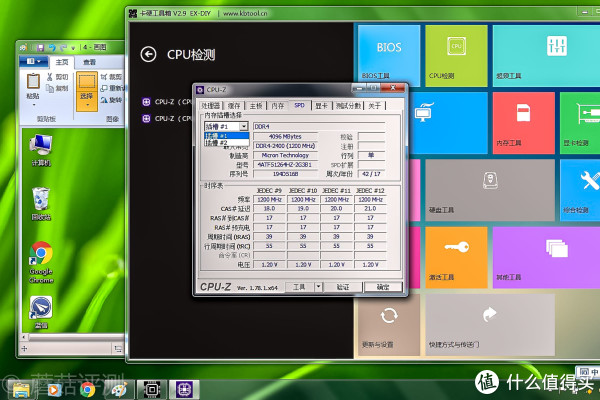Viewport: 600px width, 400px height.
Task: Switch to the 测试分数 tab in CPU-Z
Action: [x=348, y=106]
